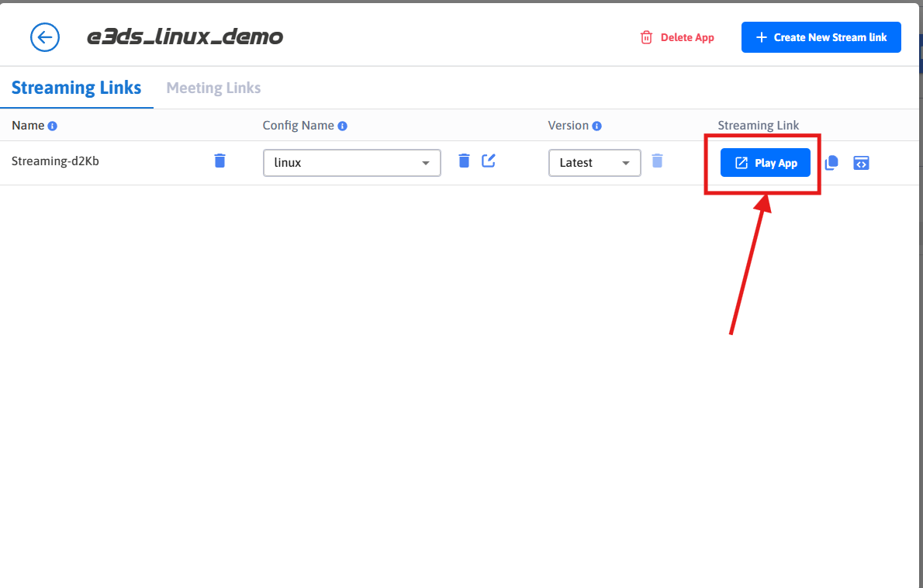This screenshot has width=923, height=588.
Task: Open the Latest version dropdown
Action: tap(594, 163)
